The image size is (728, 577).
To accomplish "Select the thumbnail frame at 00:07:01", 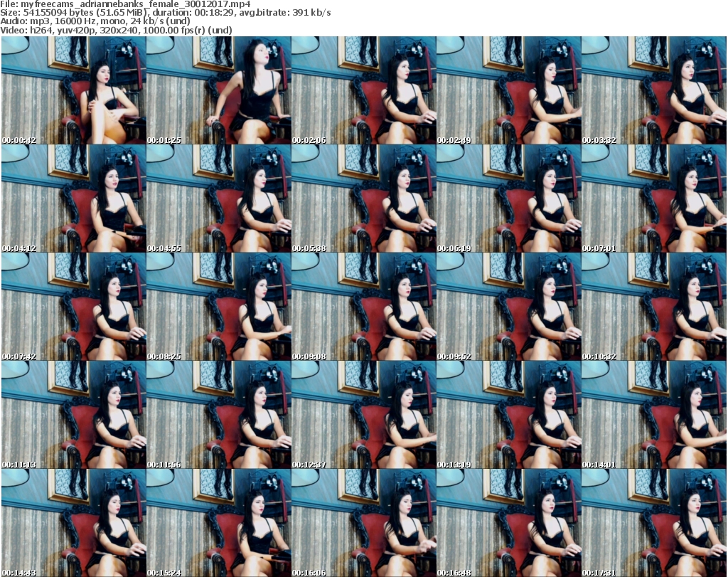I will tap(654, 198).
